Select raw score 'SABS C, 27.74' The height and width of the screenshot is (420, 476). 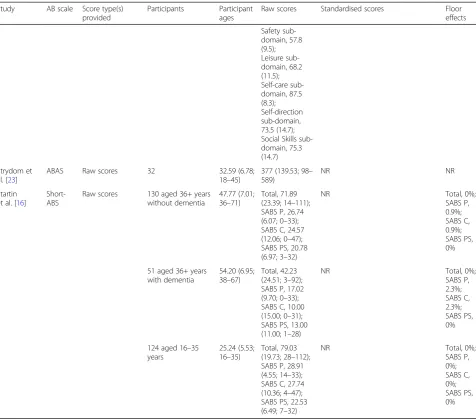click(283, 384)
